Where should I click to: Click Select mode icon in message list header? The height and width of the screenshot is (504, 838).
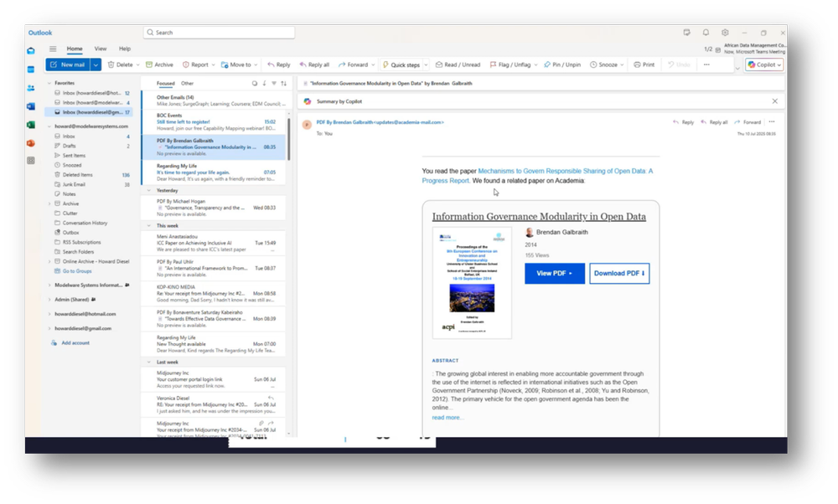255,83
